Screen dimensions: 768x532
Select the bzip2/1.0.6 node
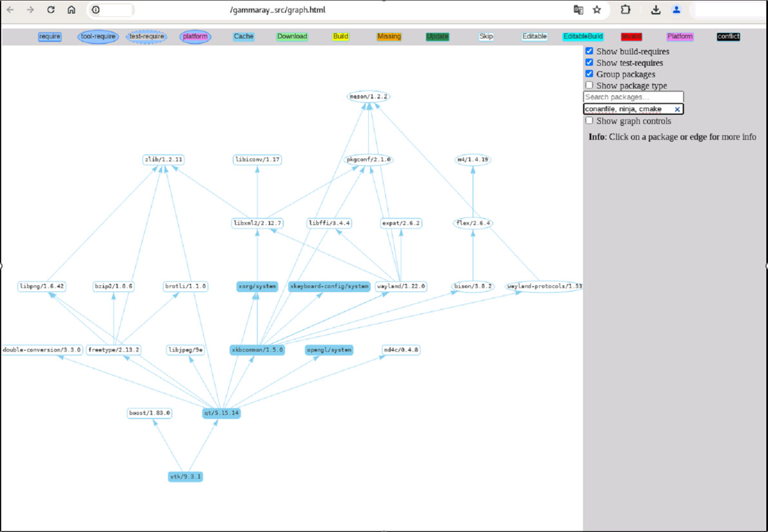point(113,286)
